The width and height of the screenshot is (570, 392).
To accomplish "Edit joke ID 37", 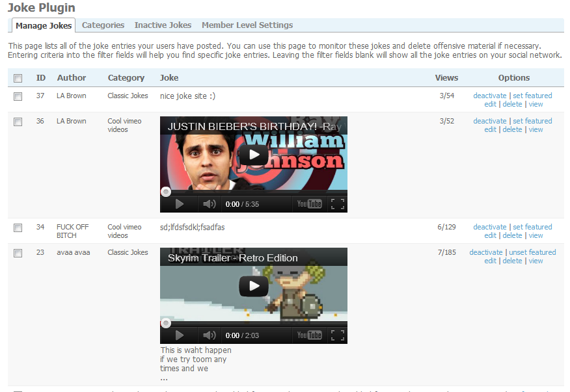I will coord(490,104).
